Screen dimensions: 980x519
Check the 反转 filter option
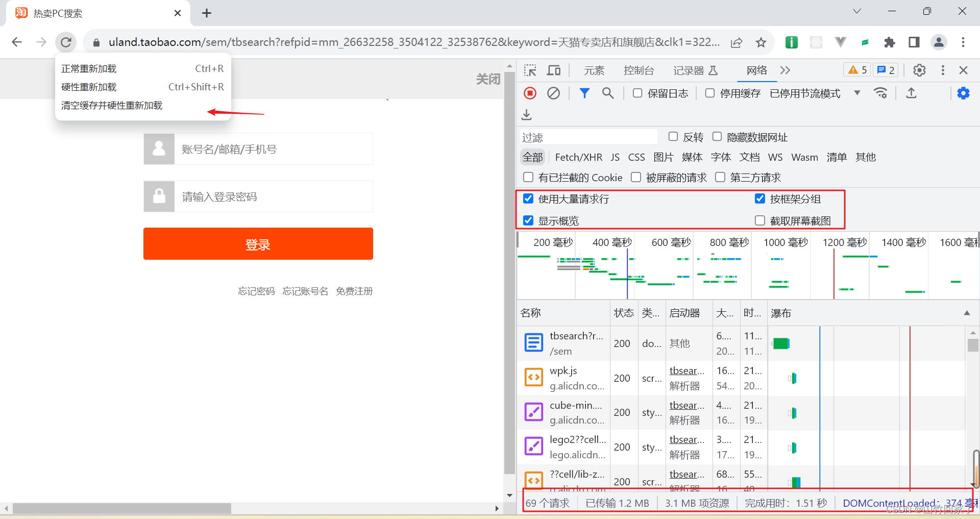coord(673,136)
